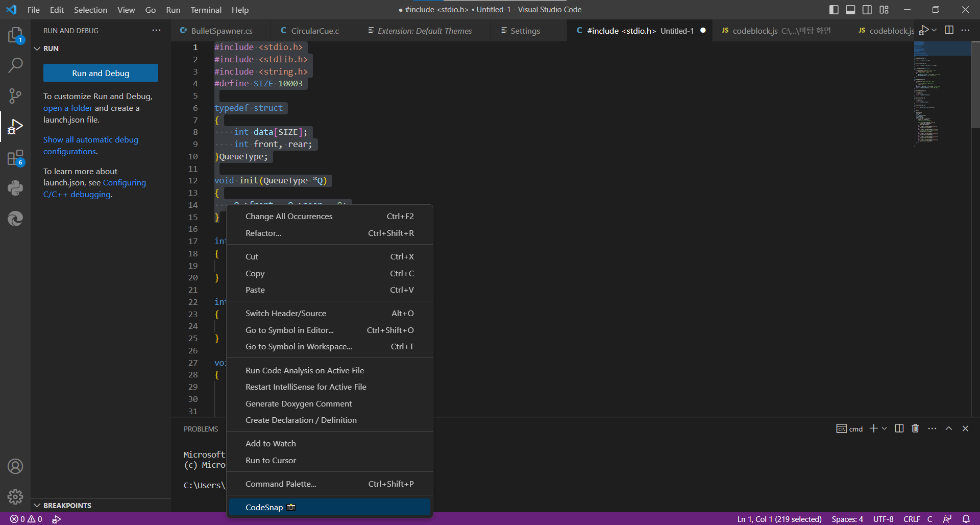Open the Explorer sidebar icon
980x525 pixels.
pyautogui.click(x=15, y=35)
